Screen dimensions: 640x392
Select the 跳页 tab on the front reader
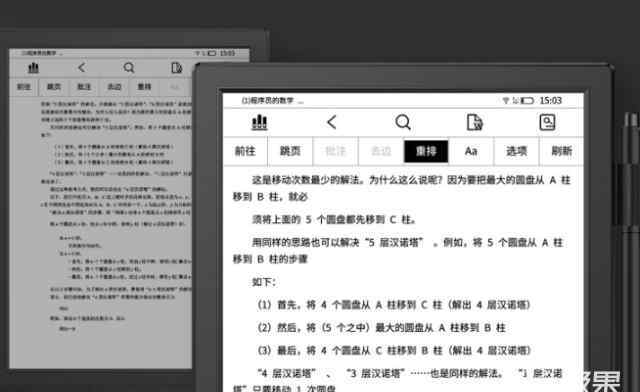[x=290, y=151]
